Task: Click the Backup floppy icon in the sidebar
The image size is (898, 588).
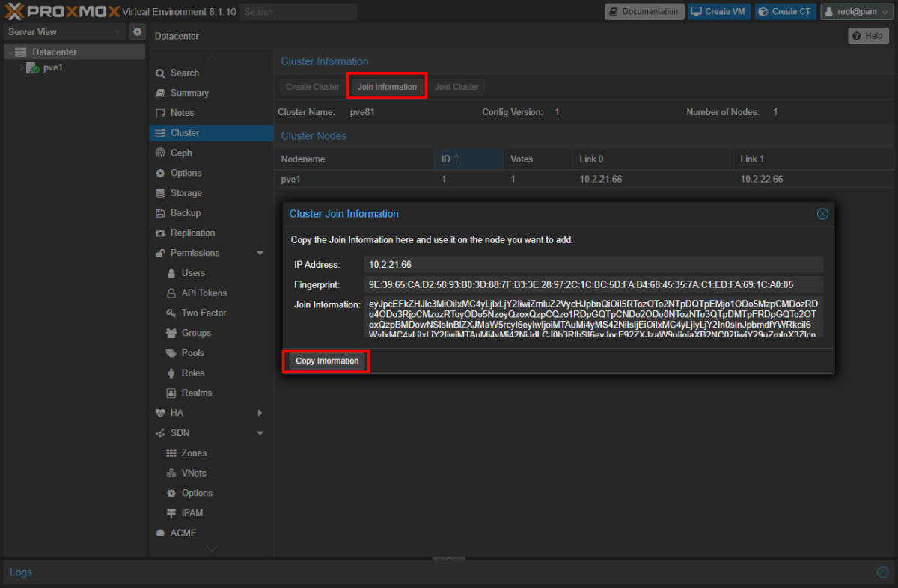Action: coord(160,213)
